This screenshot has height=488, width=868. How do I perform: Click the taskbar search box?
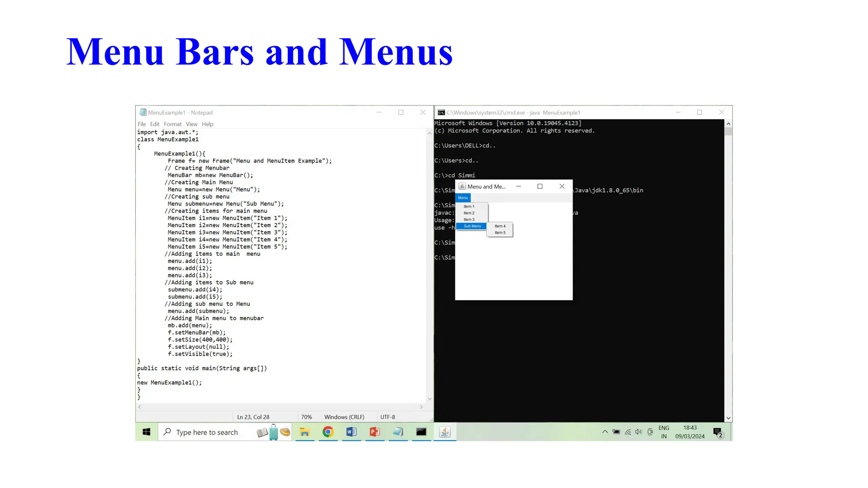225,432
